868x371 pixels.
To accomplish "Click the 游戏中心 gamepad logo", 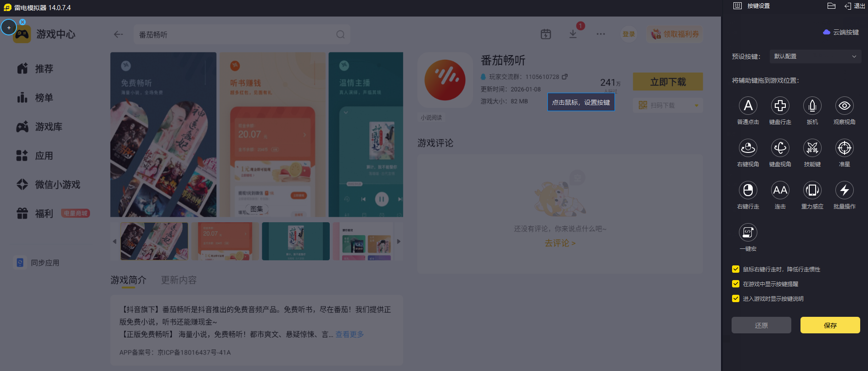I will pos(22,34).
